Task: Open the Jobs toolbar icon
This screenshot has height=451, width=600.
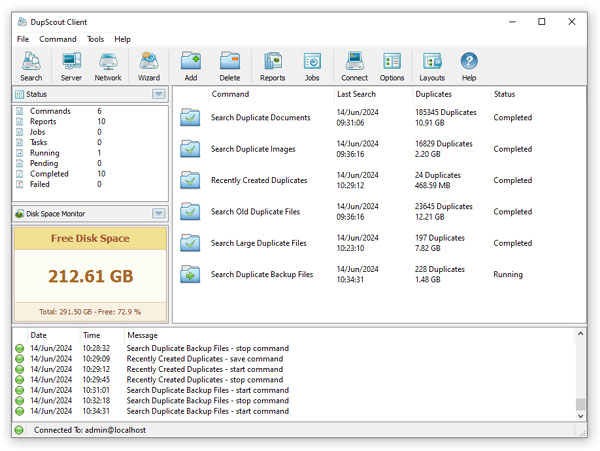Action: [x=312, y=66]
